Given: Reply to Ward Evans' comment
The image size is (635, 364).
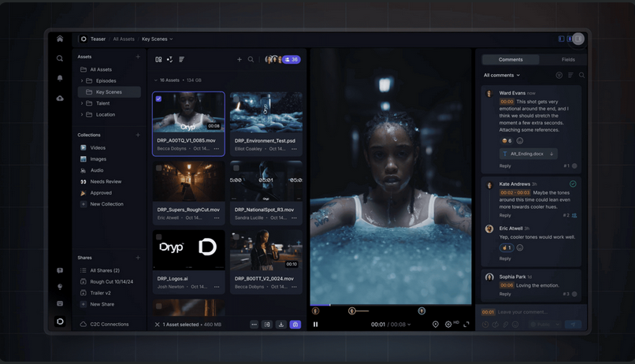Looking at the screenshot, I should [x=505, y=165].
